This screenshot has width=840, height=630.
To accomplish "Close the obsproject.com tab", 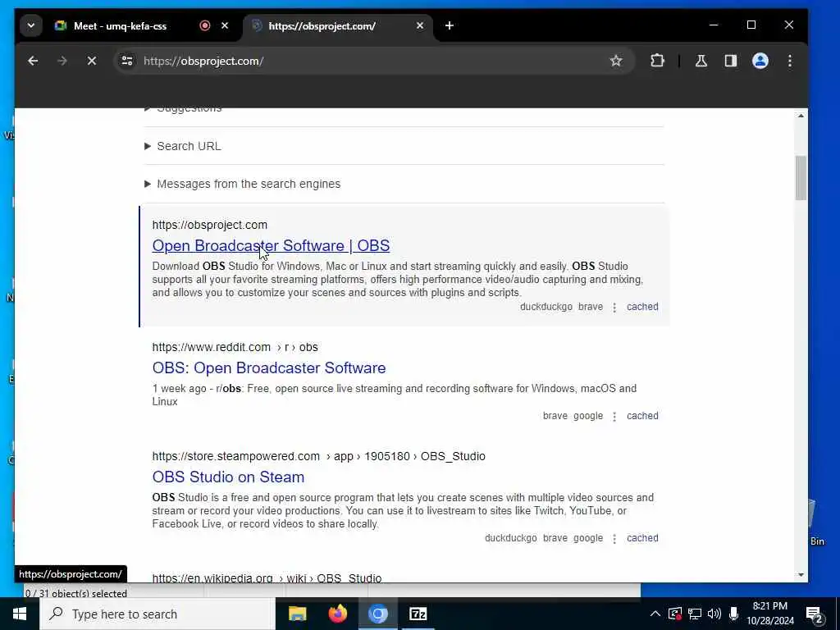I will coord(420,25).
